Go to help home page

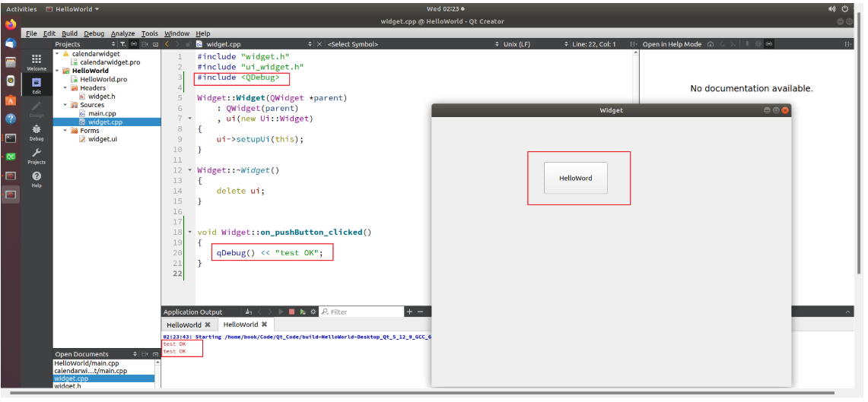(711, 44)
